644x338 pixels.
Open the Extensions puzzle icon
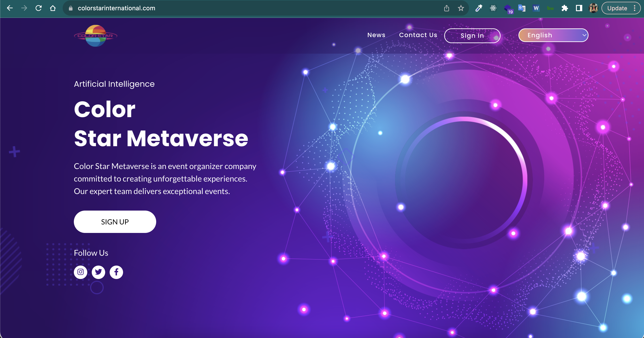coord(565,8)
